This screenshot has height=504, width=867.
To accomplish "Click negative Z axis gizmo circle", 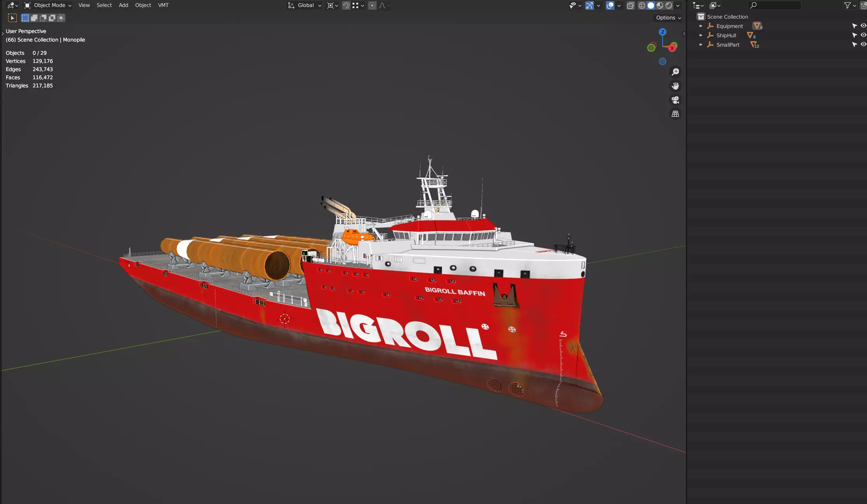I will [663, 61].
